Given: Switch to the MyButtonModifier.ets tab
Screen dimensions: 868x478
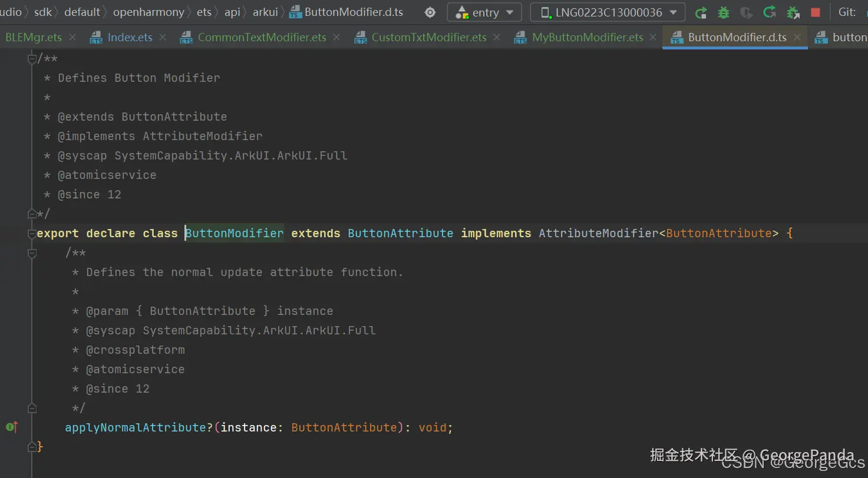Looking at the screenshot, I should [x=588, y=37].
